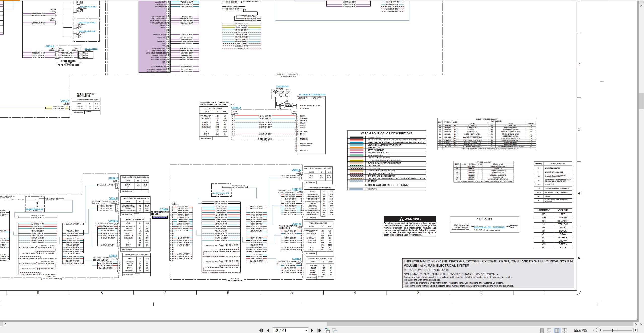Click the HIGHWAYS color swatch

point(356,189)
